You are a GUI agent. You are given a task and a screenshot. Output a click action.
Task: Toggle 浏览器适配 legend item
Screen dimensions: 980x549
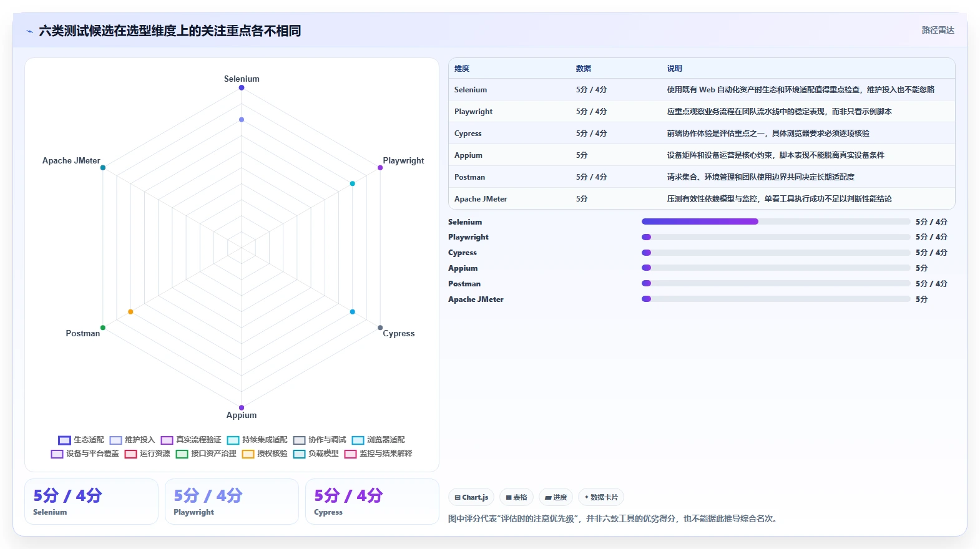point(378,440)
